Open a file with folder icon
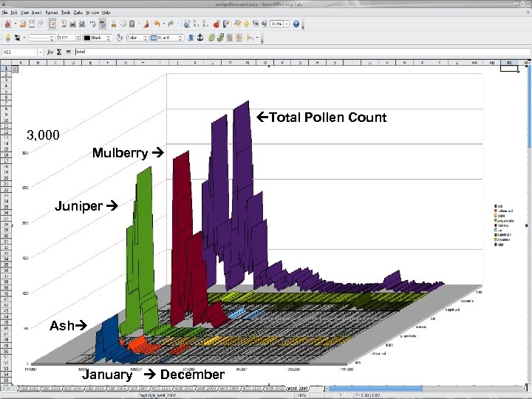The image size is (532, 399). 23,24
